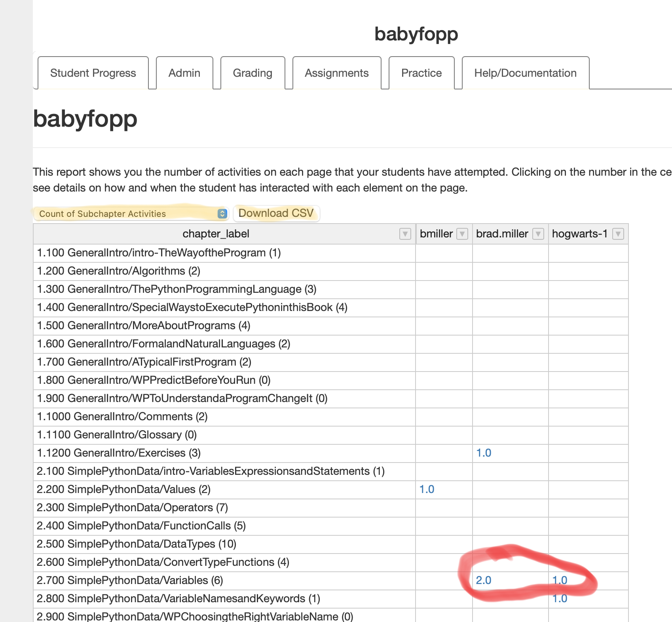Open the Practice tab

[x=421, y=73]
